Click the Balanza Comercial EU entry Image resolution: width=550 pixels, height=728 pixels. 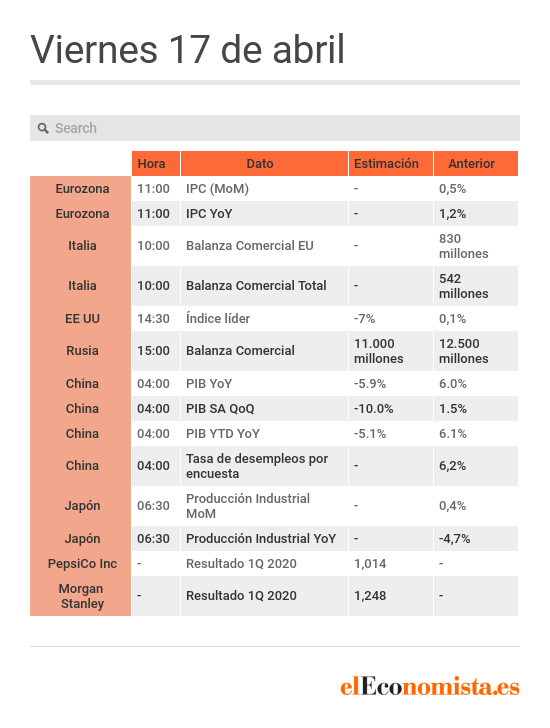tap(250, 246)
